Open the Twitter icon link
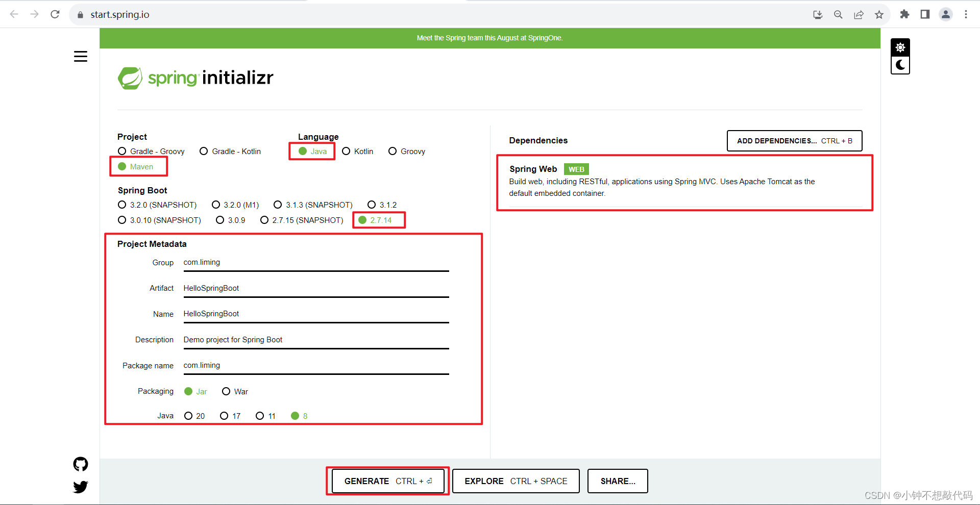Viewport: 980px width, 505px height. tap(81, 487)
